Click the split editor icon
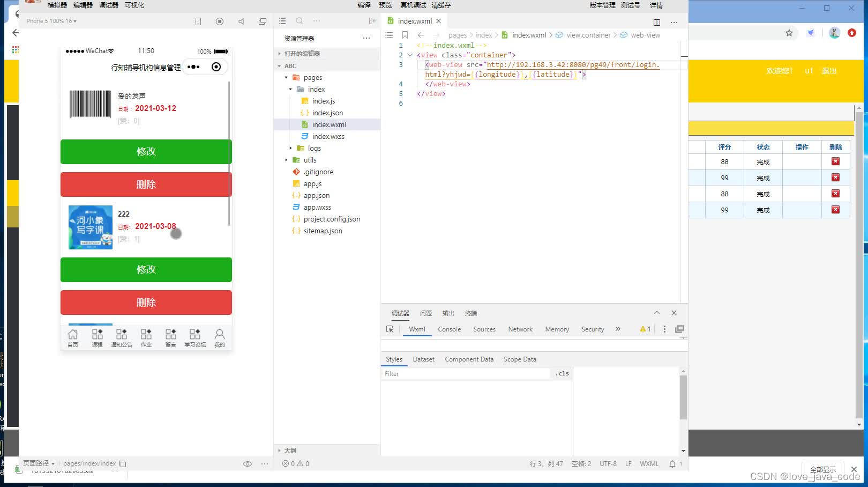This screenshot has width=868, height=487. (x=657, y=22)
